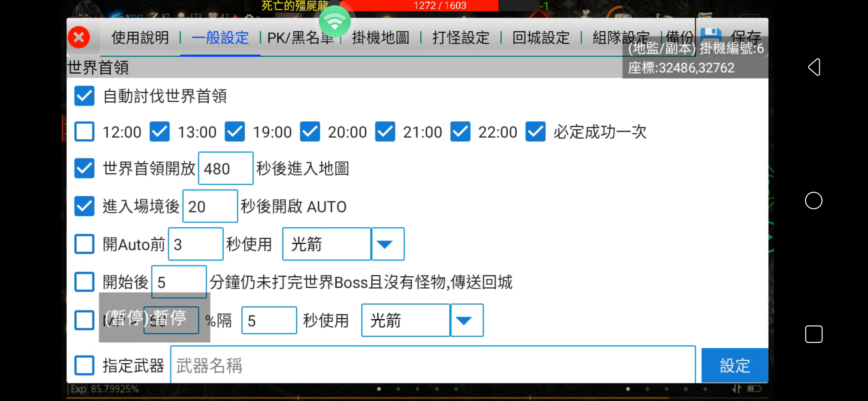Uncheck 自動討伐世界首領 option
The width and height of the screenshot is (868, 401).
point(84,96)
